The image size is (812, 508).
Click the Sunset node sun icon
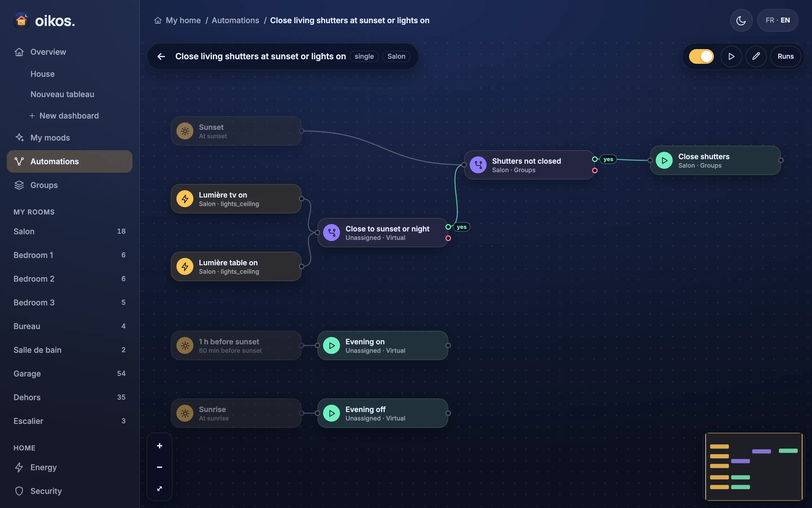click(185, 131)
